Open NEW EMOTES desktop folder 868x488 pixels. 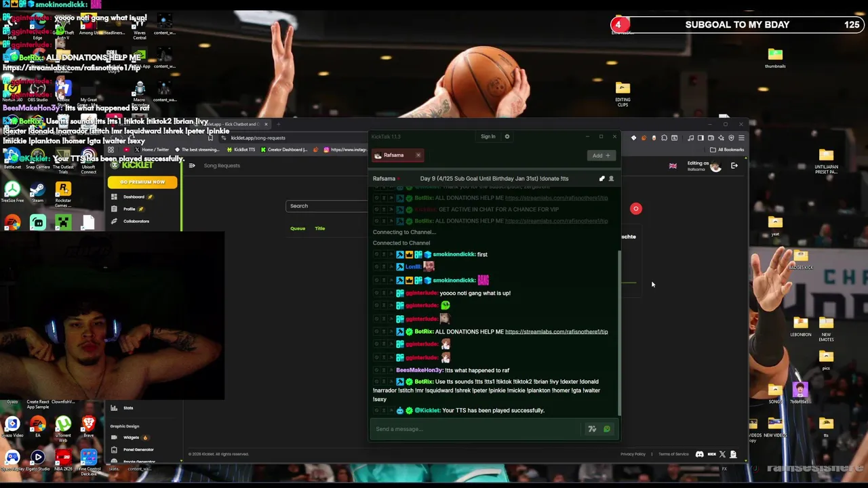[x=826, y=329]
